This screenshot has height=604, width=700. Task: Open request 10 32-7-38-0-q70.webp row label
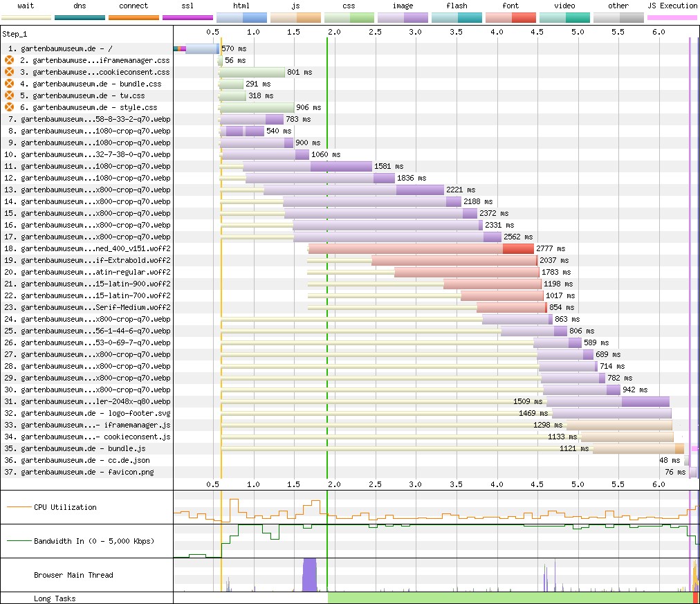click(87, 154)
